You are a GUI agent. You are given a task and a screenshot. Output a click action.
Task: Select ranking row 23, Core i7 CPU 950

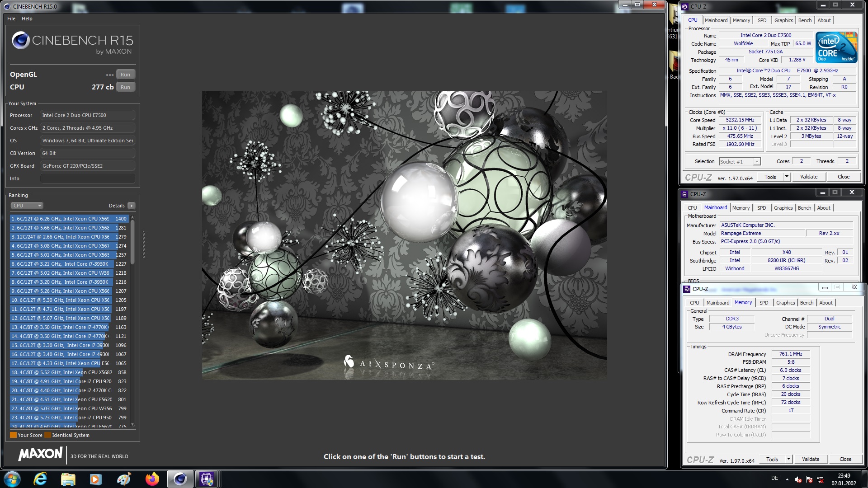[x=70, y=418]
